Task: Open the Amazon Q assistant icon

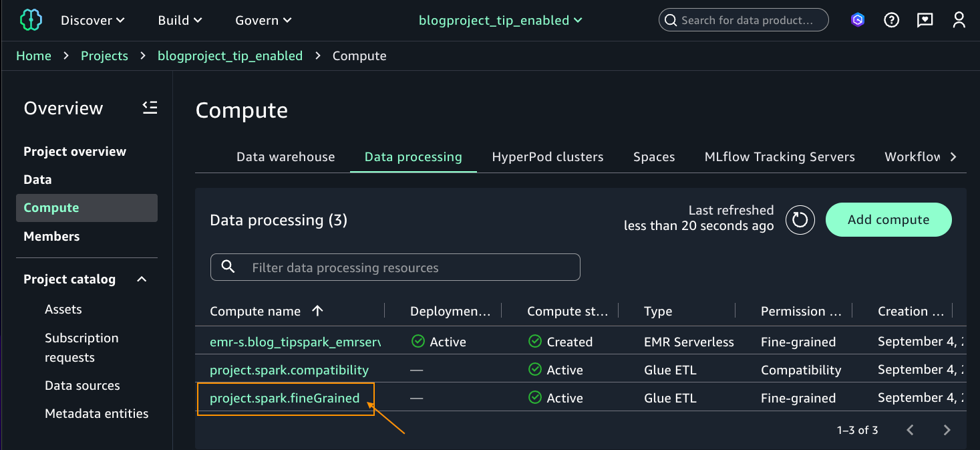Action: coord(858,20)
